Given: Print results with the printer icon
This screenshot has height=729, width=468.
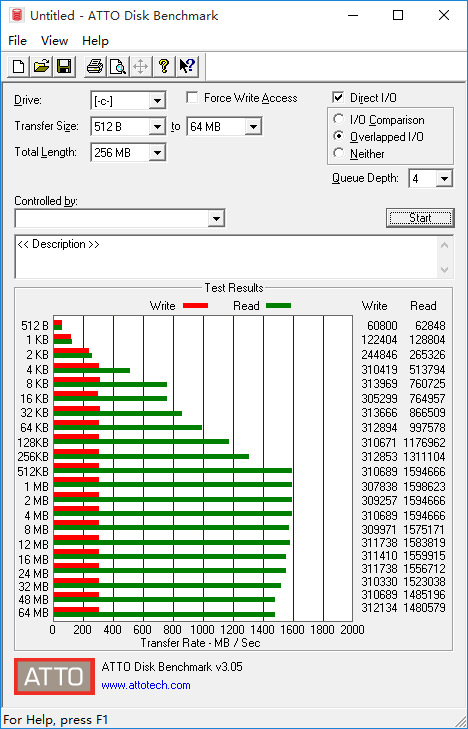Looking at the screenshot, I should [x=95, y=66].
